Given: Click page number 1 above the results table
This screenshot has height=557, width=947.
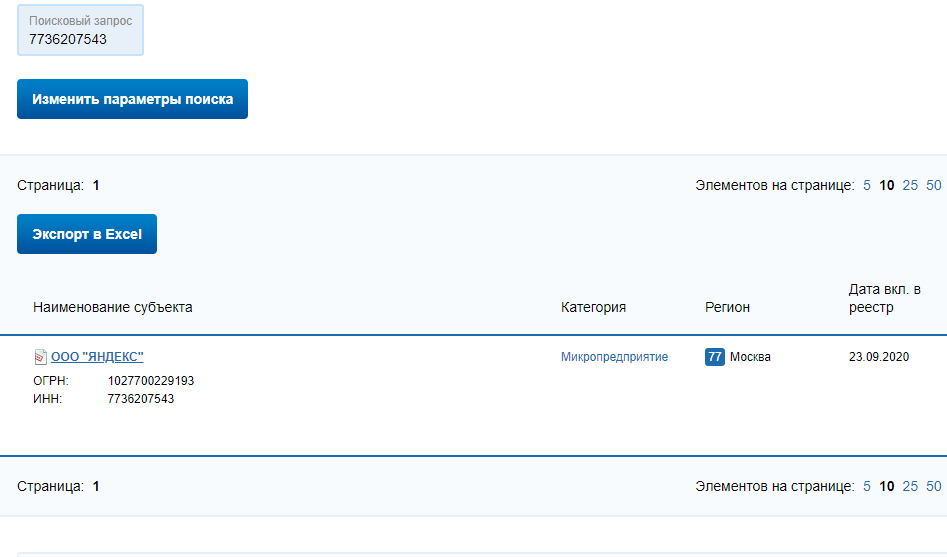Looking at the screenshot, I should tap(96, 185).
